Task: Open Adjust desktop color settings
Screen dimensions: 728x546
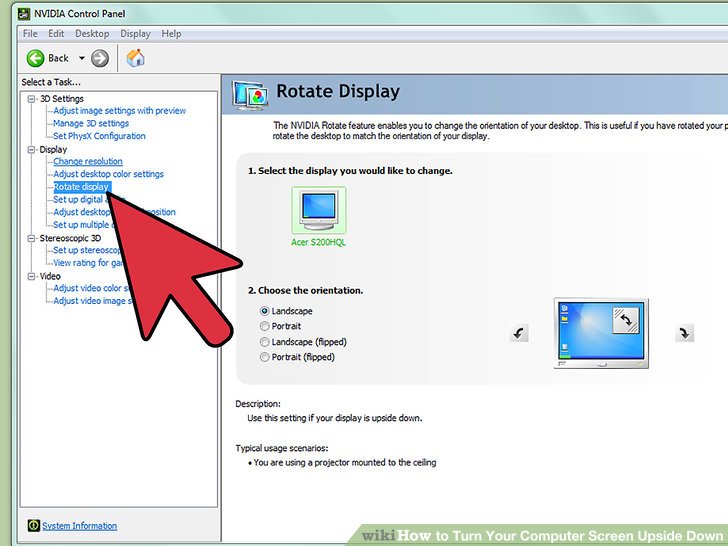Action: [109, 174]
